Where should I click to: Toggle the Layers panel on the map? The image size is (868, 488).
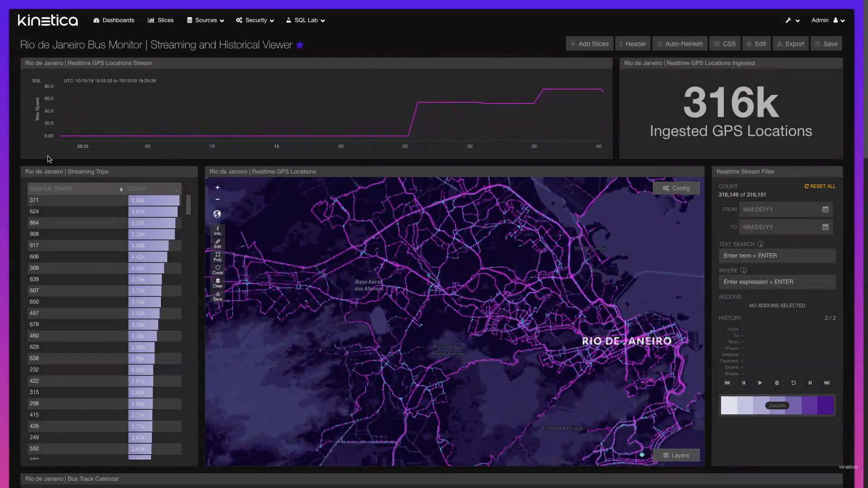[x=676, y=455]
